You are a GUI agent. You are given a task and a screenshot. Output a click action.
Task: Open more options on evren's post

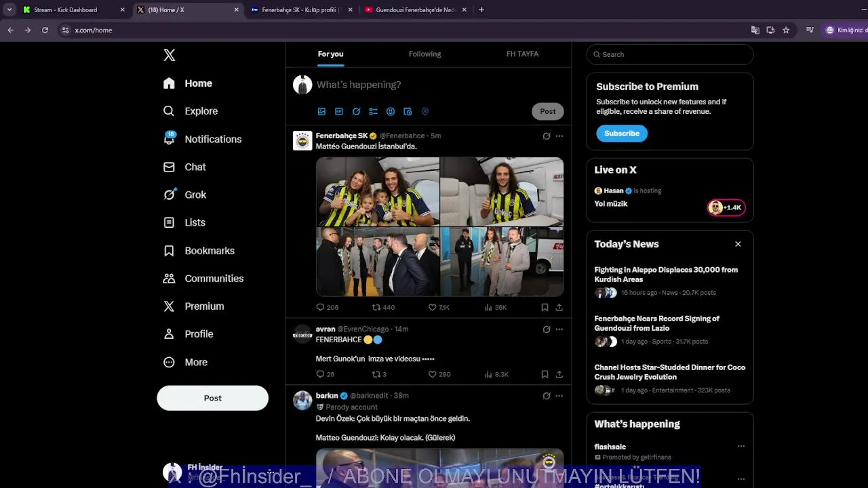(559, 329)
